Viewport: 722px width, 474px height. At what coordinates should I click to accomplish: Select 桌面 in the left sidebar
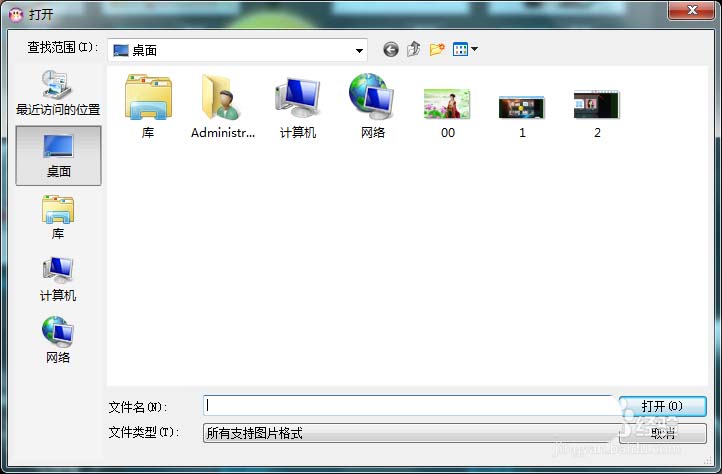point(58,156)
